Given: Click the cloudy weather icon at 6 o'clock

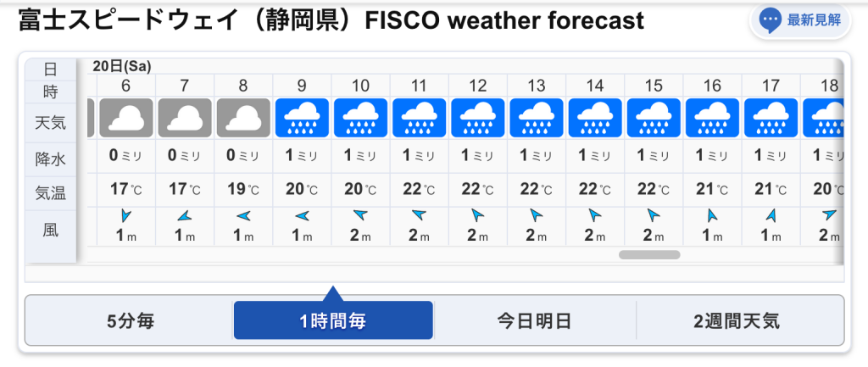Looking at the screenshot, I should [125, 118].
